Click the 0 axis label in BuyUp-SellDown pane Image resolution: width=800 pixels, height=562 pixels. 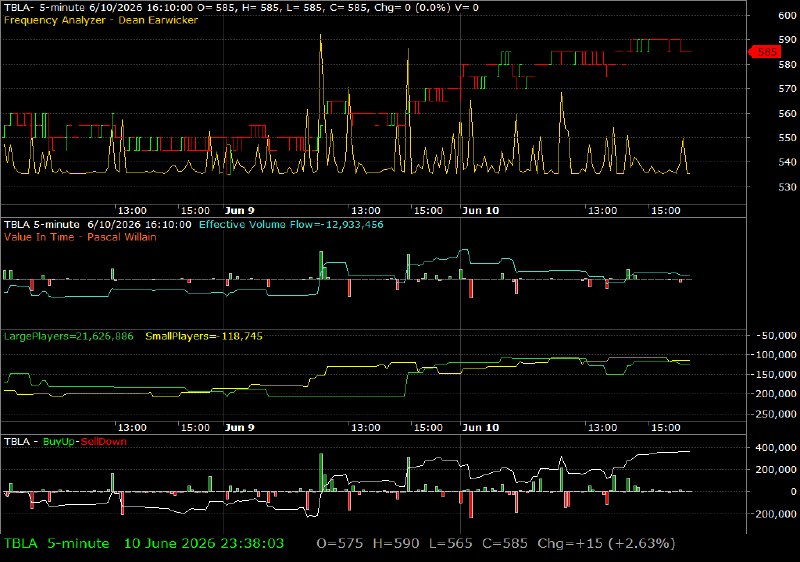click(793, 492)
